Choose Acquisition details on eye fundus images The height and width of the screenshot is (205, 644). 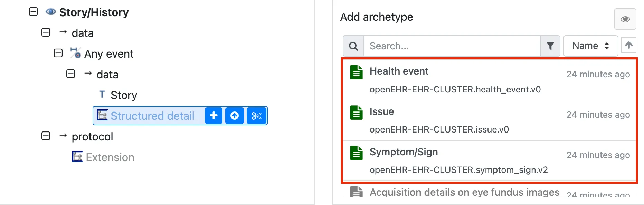point(464,192)
